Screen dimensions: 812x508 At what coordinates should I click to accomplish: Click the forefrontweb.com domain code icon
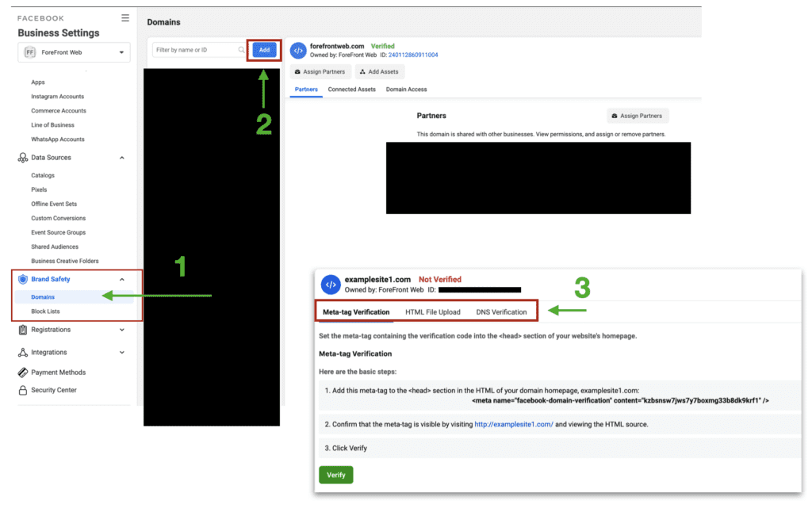pos(298,51)
